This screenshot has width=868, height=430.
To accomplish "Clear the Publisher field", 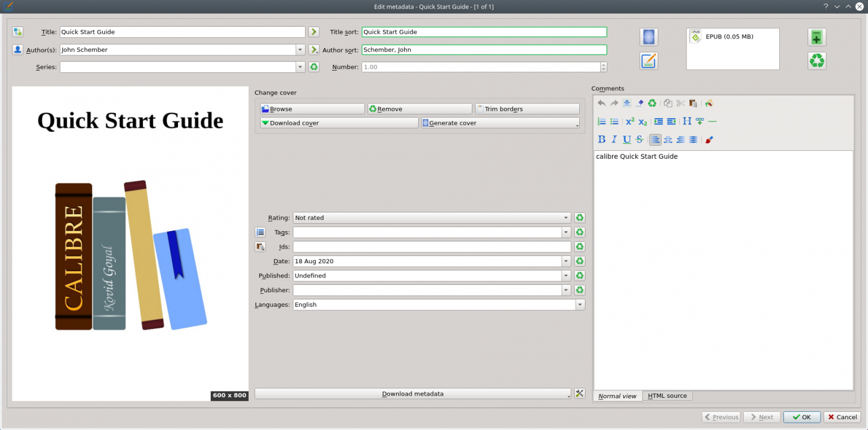I will click(x=579, y=290).
